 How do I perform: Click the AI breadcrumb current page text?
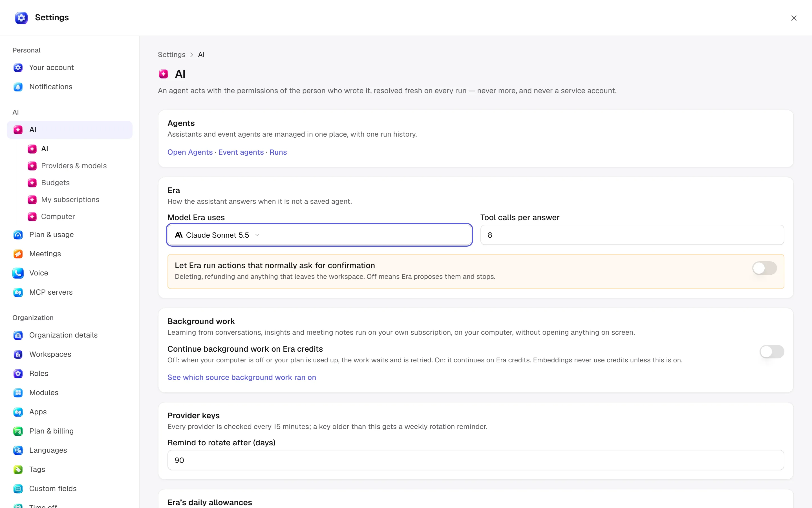pos(201,54)
